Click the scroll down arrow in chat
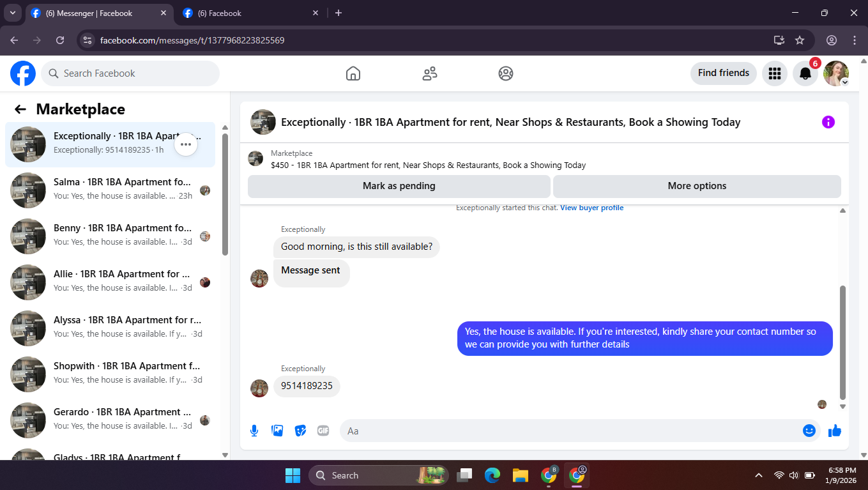Viewport: 868px width, 490px height. [842, 406]
